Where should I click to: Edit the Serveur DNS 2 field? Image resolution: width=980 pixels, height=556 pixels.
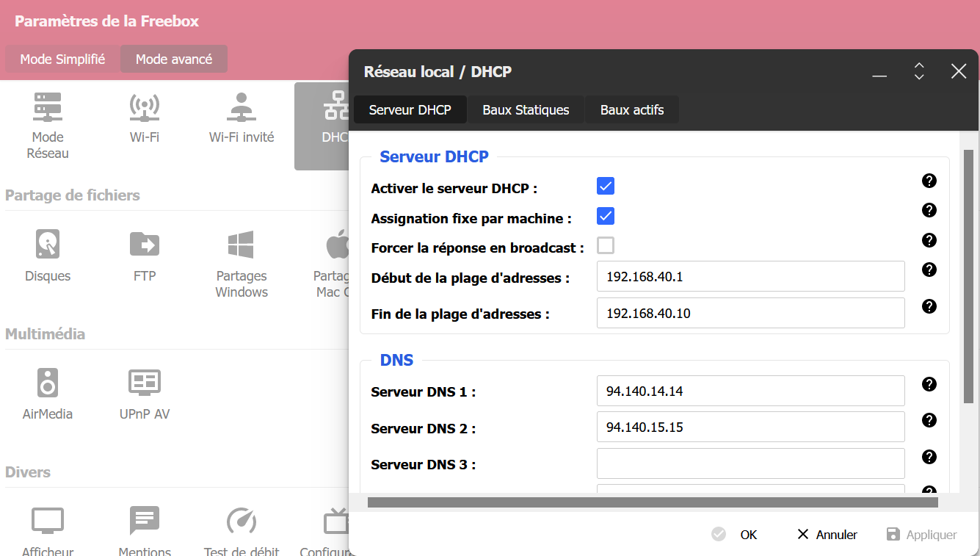pyautogui.click(x=751, y=427)
